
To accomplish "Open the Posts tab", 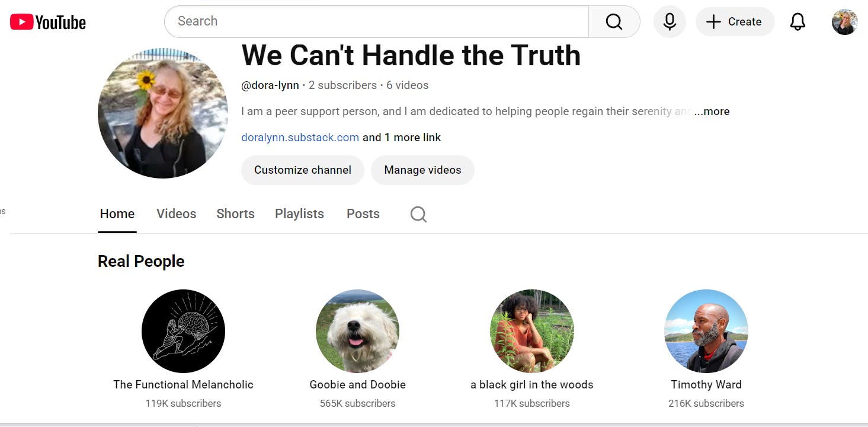I will (363, 214).
